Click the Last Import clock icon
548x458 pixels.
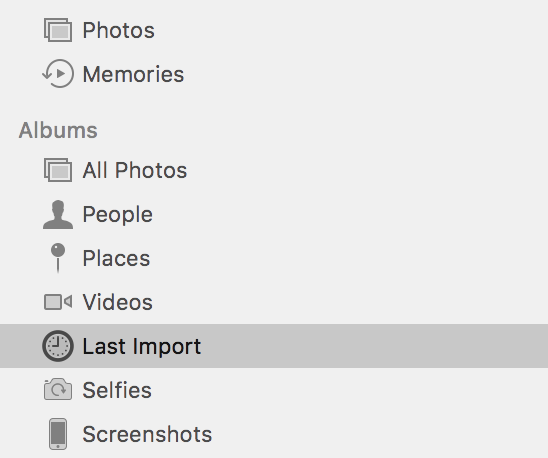pyautogui.click(x=58, y=346)
